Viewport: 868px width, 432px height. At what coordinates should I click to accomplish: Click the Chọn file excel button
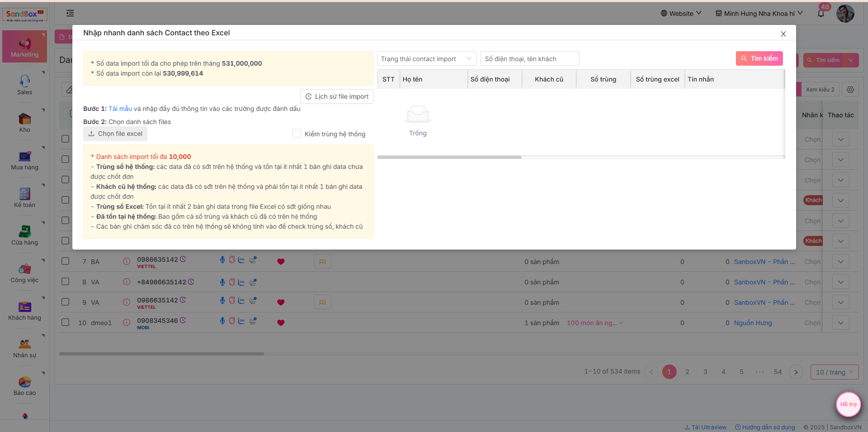point(115,134)
